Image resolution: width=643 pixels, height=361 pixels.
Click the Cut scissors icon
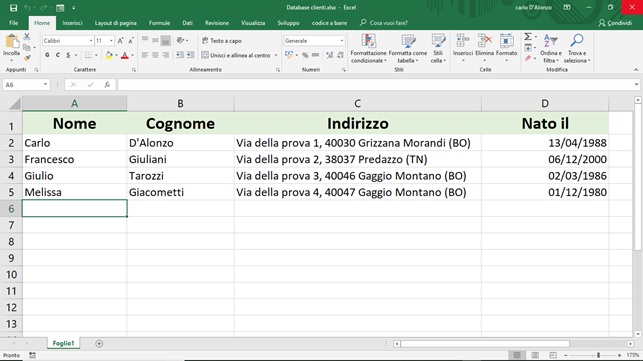coord(27,37)
